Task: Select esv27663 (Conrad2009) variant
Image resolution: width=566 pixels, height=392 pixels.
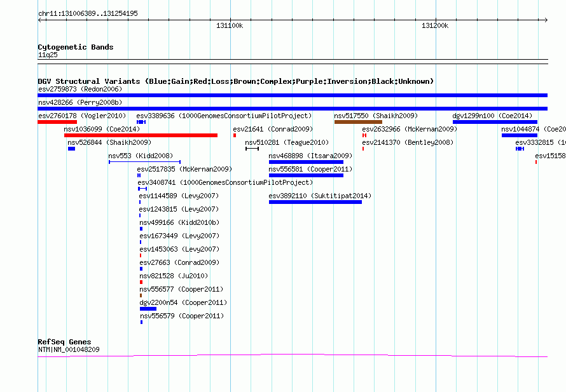Action: coord(179,262)
